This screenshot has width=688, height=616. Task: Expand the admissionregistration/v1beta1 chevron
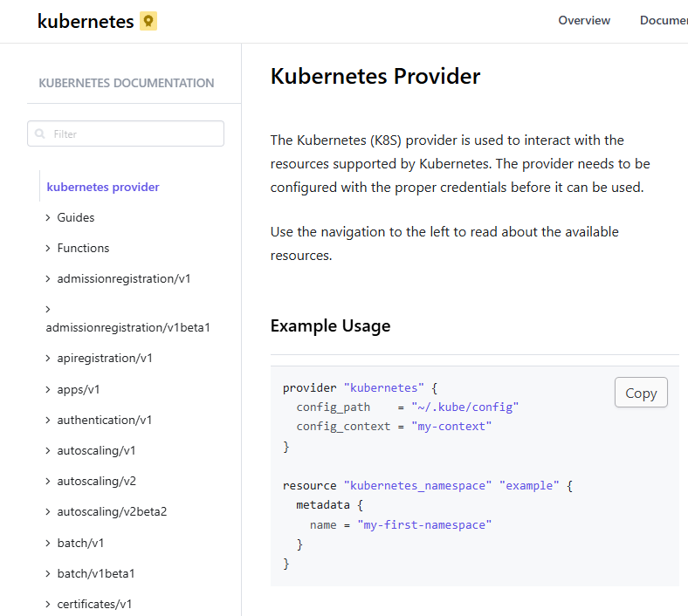(x=48, y=310)
